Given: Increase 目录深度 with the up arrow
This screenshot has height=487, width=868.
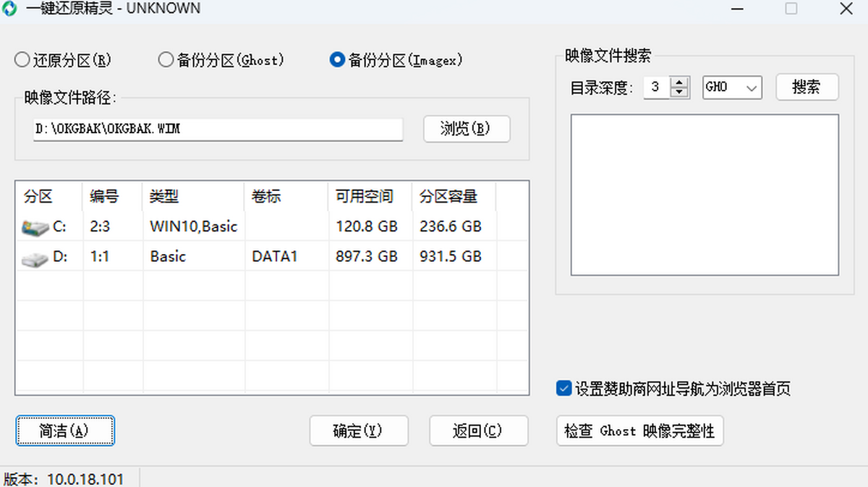Looking at the screenshot, I should (678, 82).
